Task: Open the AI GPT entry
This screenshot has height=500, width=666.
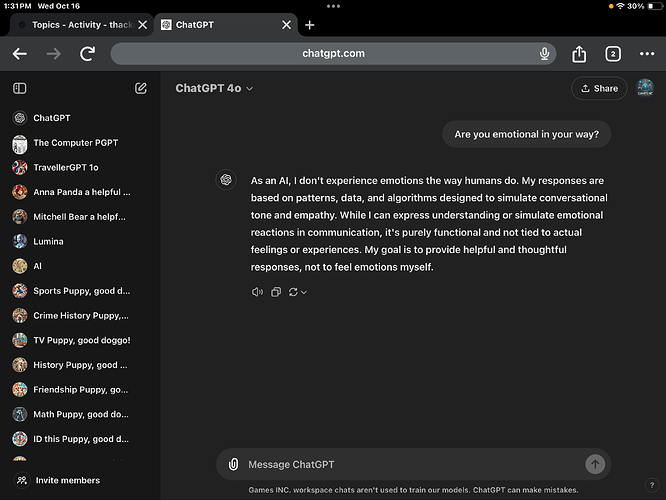Action: pos(80,266)
